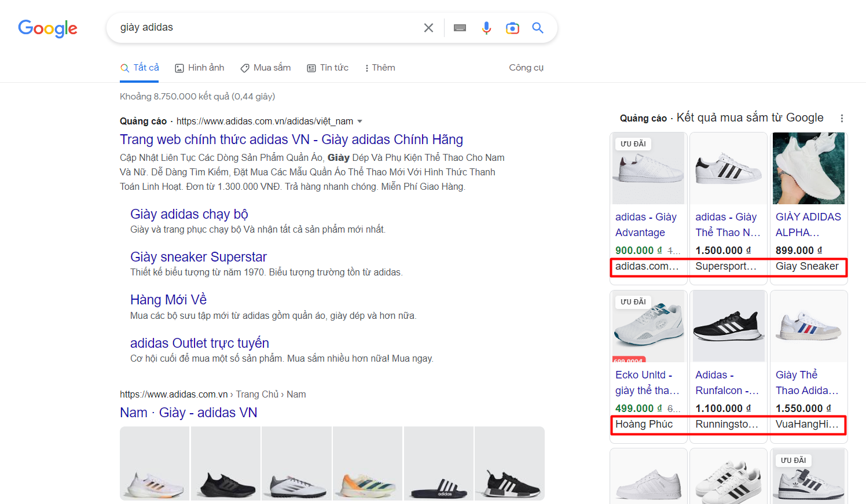This screenshot has width=866, height=504.
Task: Open Trang web chính thức adidas VN link
Action: click(x=291, y=139)
